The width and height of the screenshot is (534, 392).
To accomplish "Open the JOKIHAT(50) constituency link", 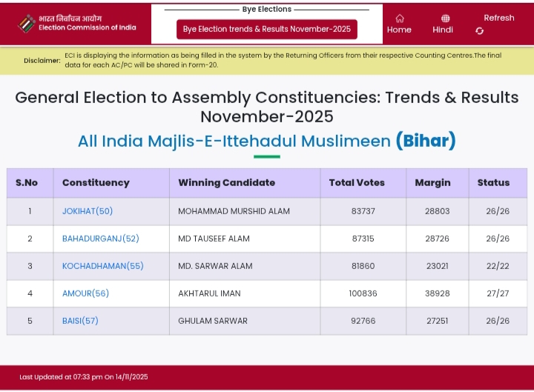I will (88, 211).
